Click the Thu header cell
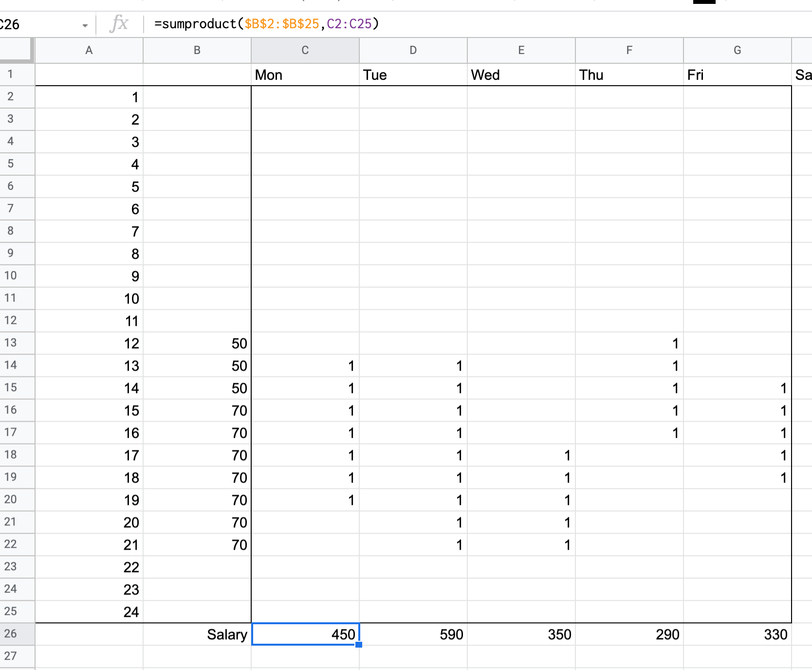 629,75
